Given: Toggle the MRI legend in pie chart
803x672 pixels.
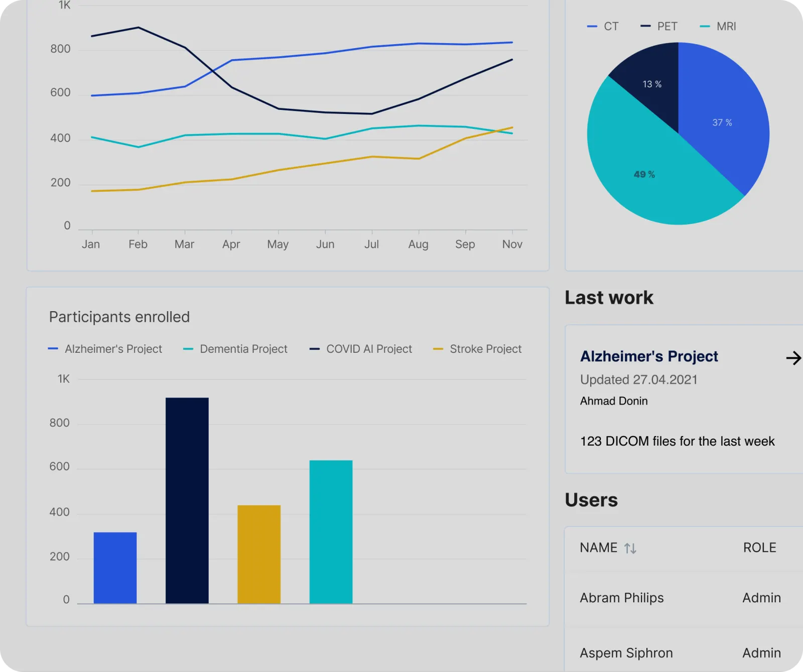Looking at the screenshot, I should [718, 26].
